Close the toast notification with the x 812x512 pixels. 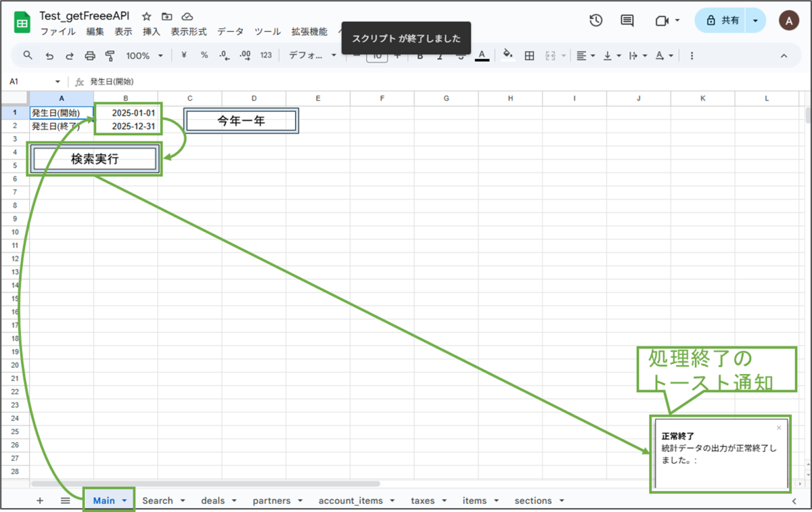click(x=779, y=427)
